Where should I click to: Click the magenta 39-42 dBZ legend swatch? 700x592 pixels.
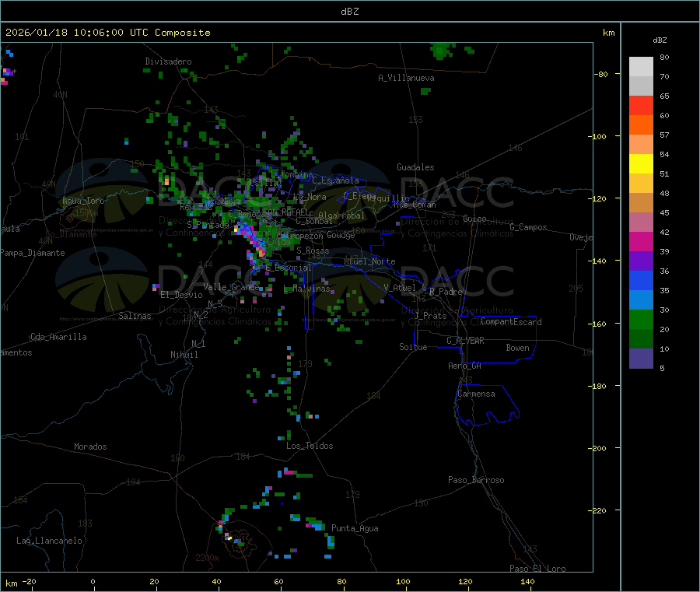pos(641,241)
